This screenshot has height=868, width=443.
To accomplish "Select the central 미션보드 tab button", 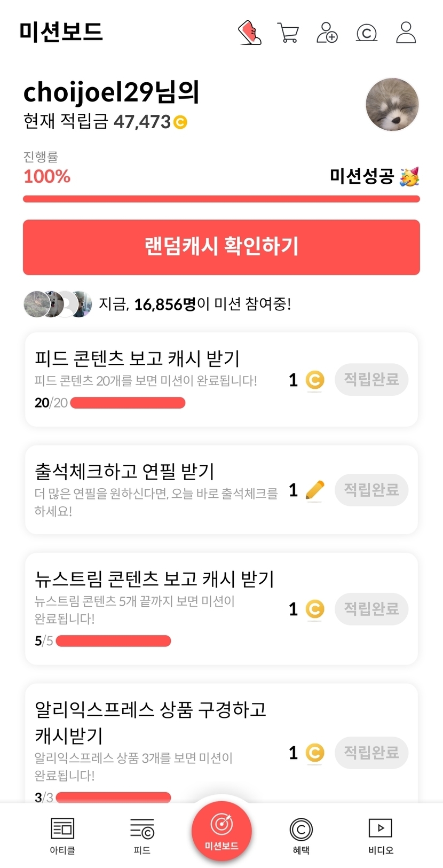I will click(x=222, y=831).
